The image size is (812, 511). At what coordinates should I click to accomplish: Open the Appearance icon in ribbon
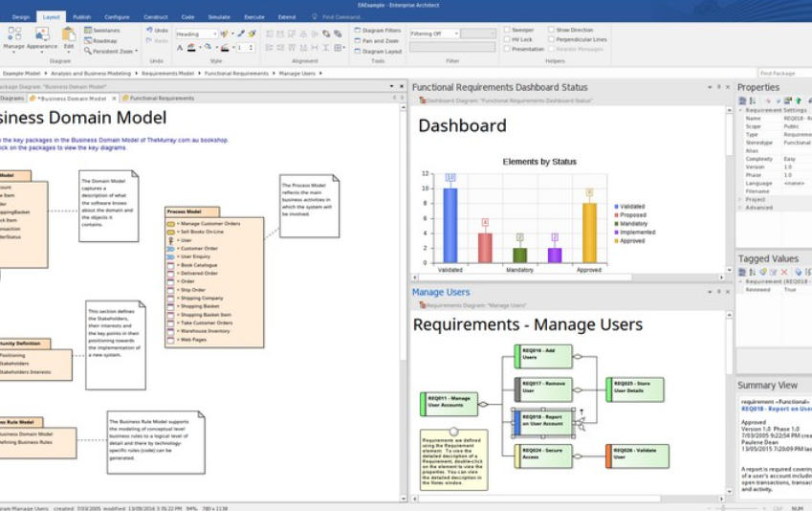pyautogui.click(x=42, y=38)
